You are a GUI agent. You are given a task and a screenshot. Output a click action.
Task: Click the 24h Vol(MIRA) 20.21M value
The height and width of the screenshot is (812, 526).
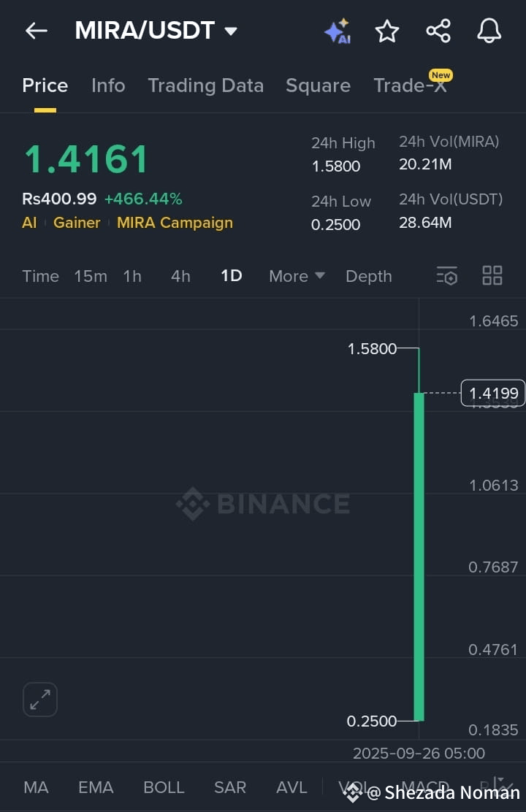click(425, 165)
